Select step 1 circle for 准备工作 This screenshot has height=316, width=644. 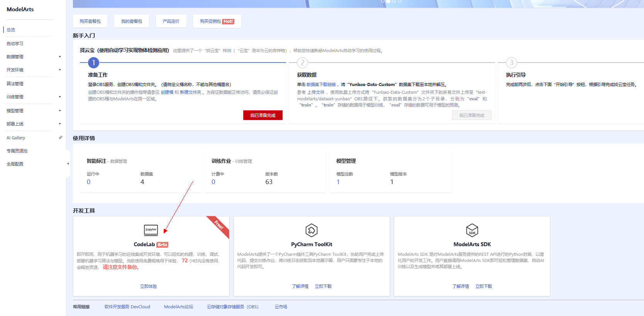[93, 63]
